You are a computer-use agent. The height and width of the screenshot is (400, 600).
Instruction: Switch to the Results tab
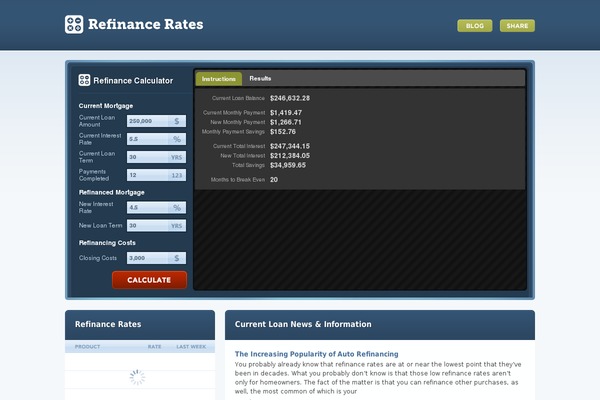260,78
